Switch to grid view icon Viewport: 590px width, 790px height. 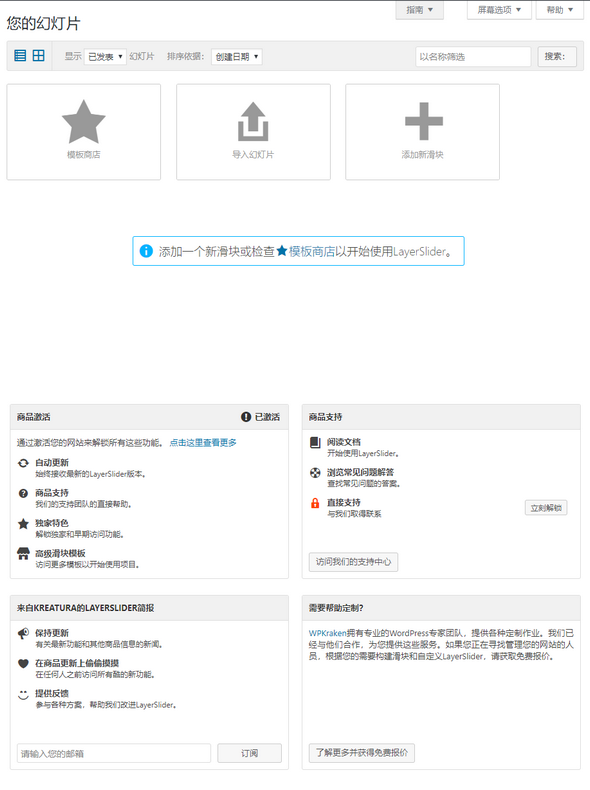point(38,55)
